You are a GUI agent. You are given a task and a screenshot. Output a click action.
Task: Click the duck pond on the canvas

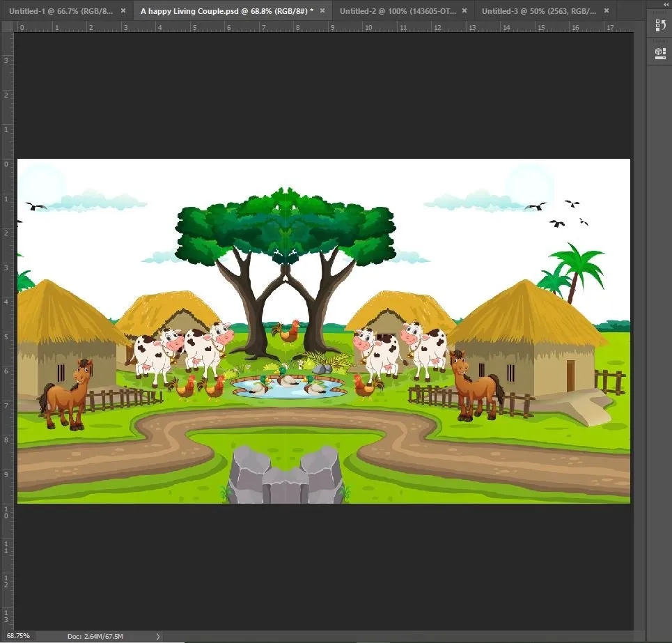point(288,386)
